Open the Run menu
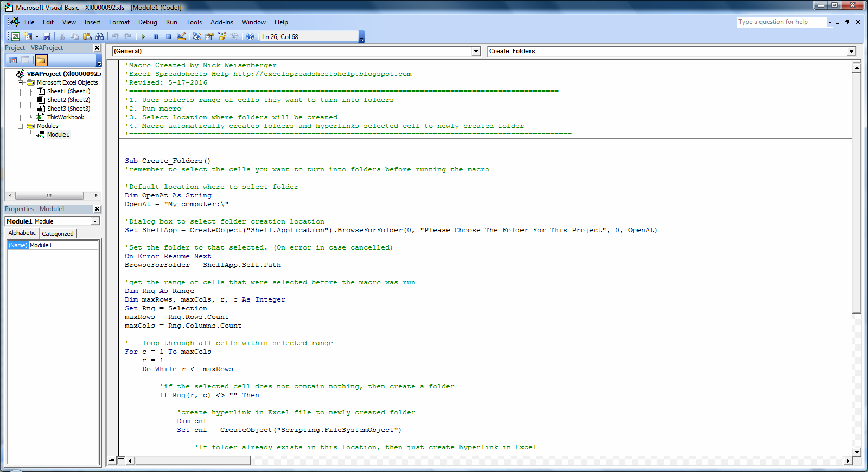Image resolution: width=868 pixels, height=472 pixels. [x=171, y=22]
